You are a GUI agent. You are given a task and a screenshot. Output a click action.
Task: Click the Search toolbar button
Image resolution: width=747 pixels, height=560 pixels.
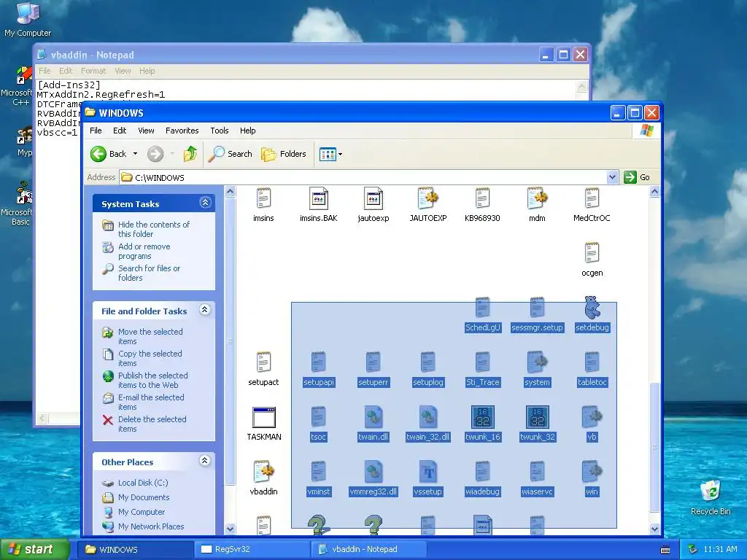(231, 154)
